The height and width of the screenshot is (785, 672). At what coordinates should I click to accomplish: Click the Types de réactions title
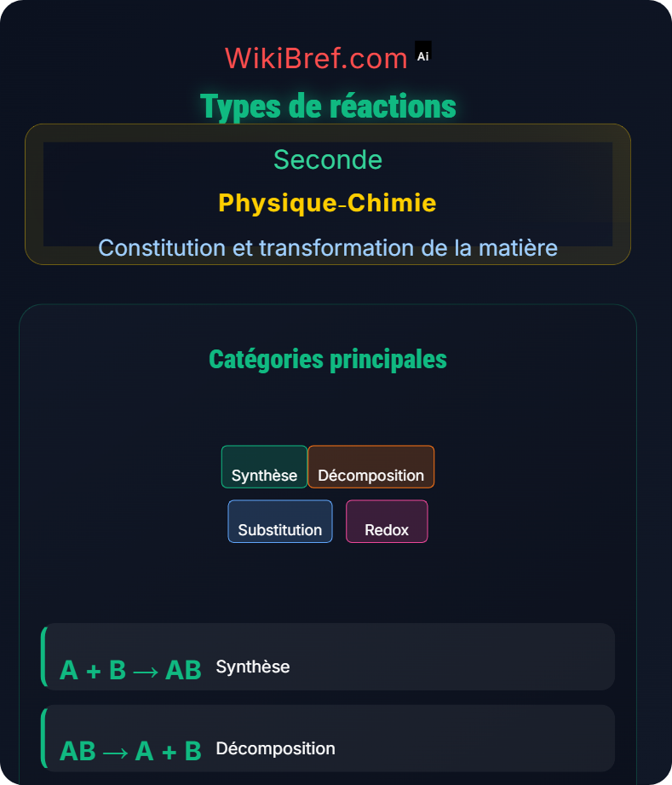(x=328, y=106)
